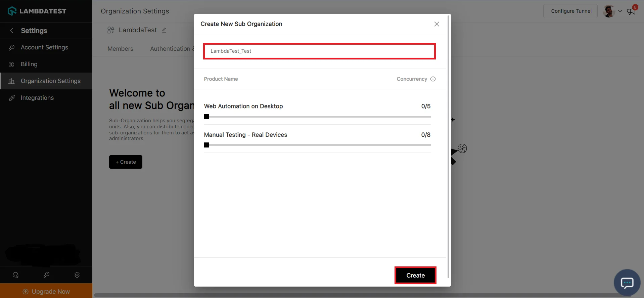Click the Upgrade Now banner
The image size is (644, 298).
pos(46,291)
